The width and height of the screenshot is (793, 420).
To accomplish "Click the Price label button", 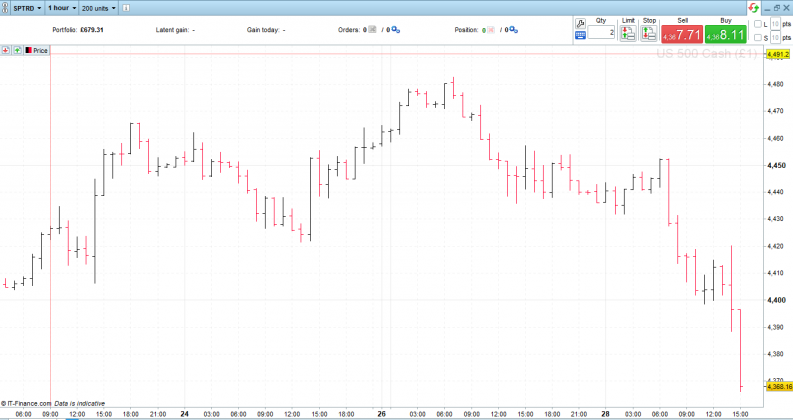I will click(40, 50).
